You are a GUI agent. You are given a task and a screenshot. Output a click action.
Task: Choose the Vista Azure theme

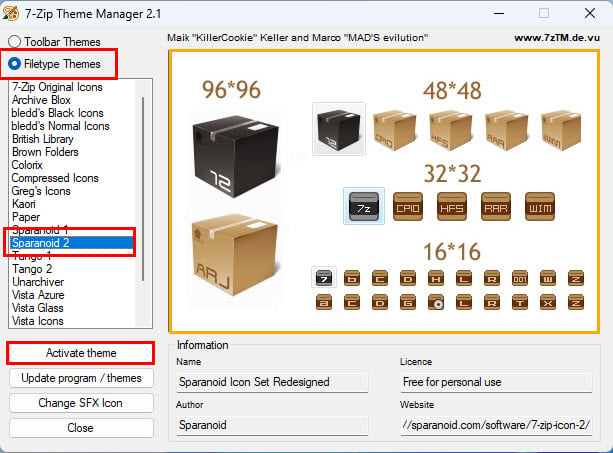click(38, 295)
